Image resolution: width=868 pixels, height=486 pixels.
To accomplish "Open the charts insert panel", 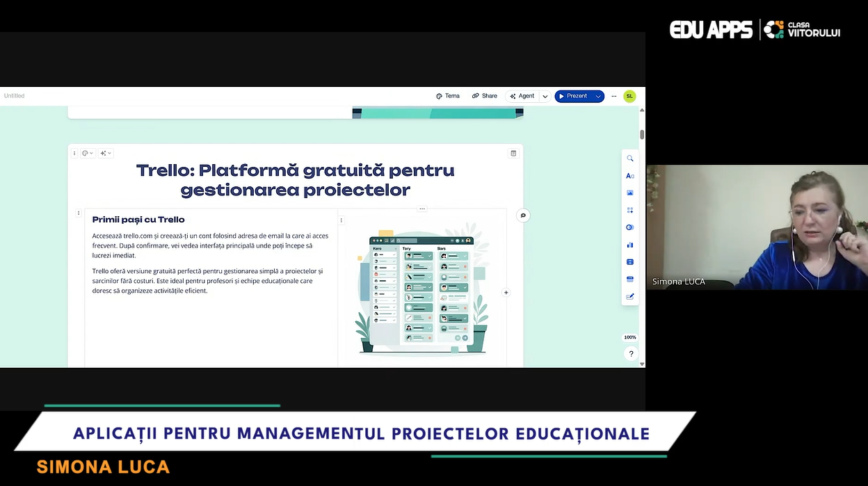I will pyautogui.click(x=630, y=245).
